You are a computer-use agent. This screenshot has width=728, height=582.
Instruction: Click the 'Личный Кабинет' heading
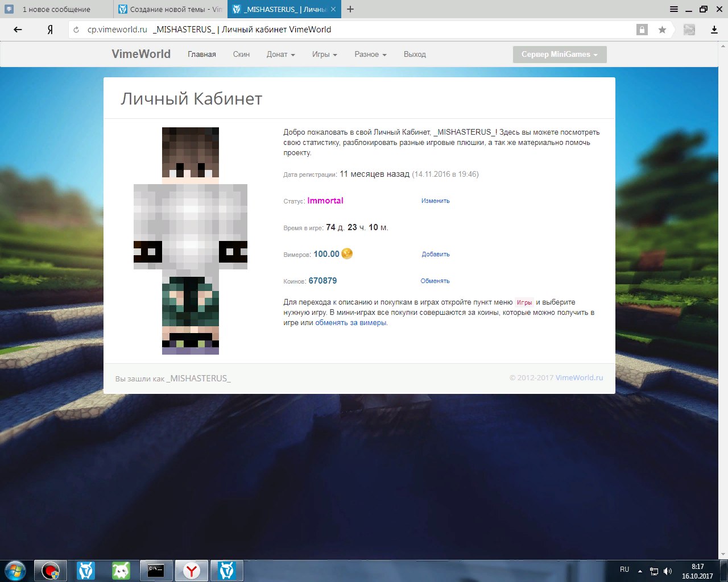(x=191, y=99)
